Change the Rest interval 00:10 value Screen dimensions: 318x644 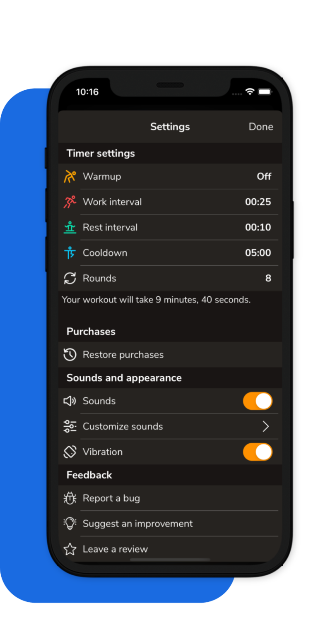(258, 228)
